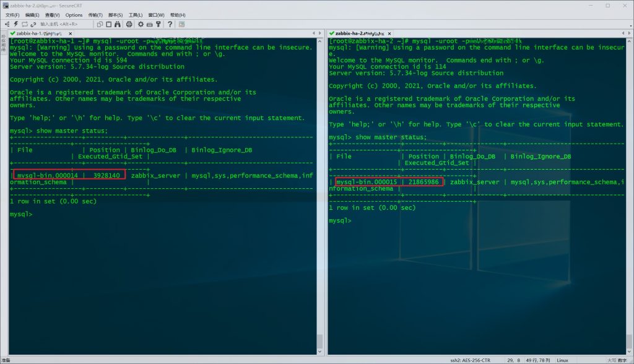The height and width of the screenshot is (364, 634).
Task: Open the 脚本(S) menu
Action: tap(116, 15)
